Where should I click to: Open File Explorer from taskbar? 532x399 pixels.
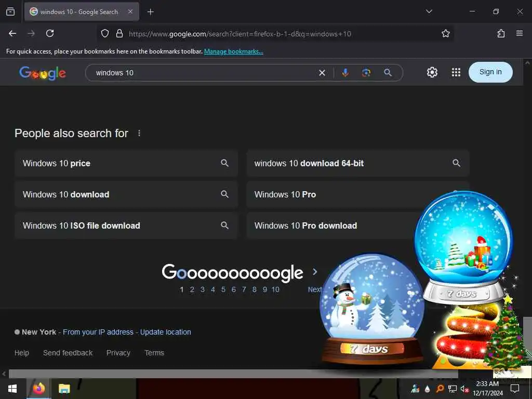tap(64, 389)
